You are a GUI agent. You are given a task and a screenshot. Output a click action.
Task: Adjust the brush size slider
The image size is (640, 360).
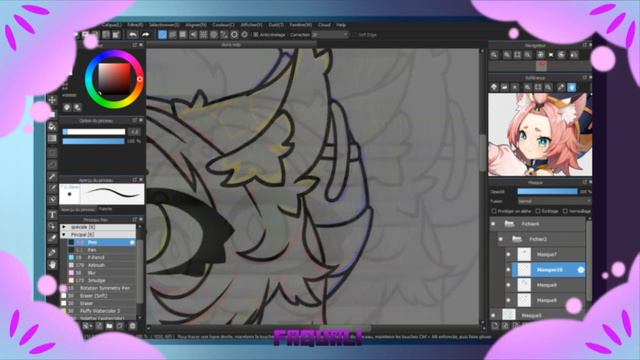94,132
